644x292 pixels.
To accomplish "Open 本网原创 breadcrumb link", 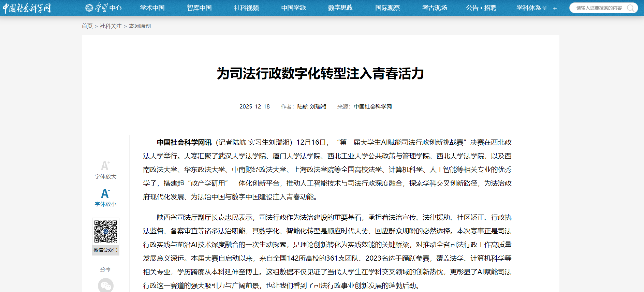I will point(140,26).
